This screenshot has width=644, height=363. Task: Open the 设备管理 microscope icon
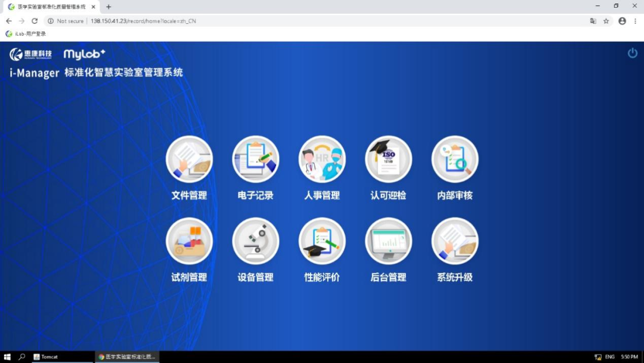[x=255, y=241]
